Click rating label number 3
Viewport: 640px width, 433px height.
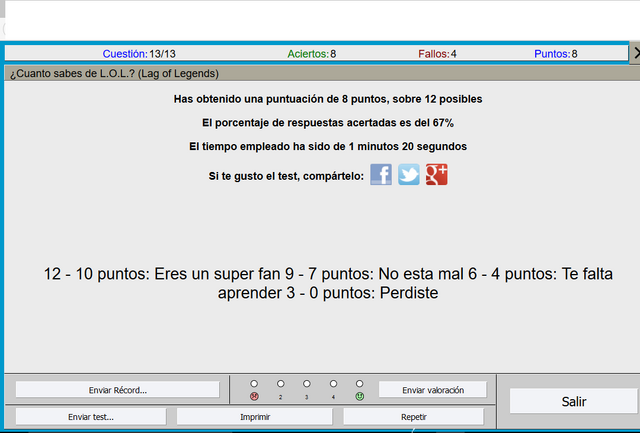307,397
